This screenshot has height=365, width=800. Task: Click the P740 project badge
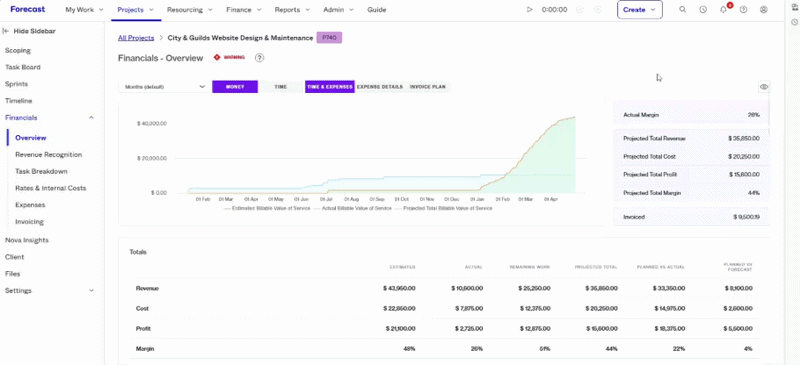coord(329,38)
